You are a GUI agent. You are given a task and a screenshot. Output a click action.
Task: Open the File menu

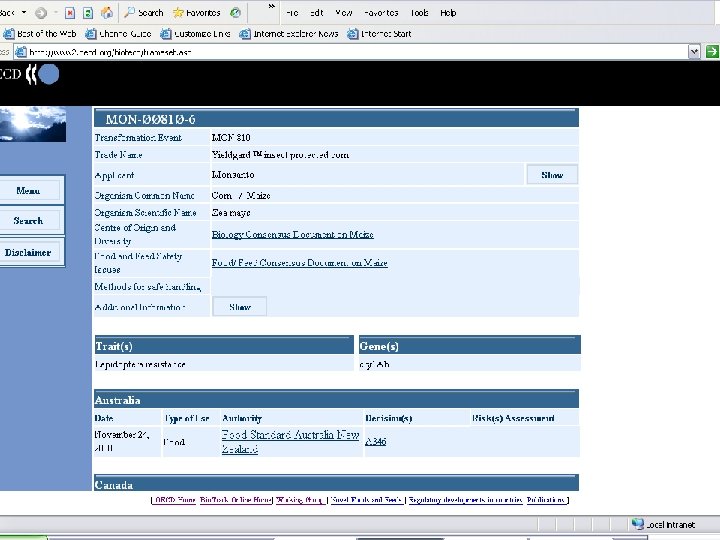pos(292,13)
